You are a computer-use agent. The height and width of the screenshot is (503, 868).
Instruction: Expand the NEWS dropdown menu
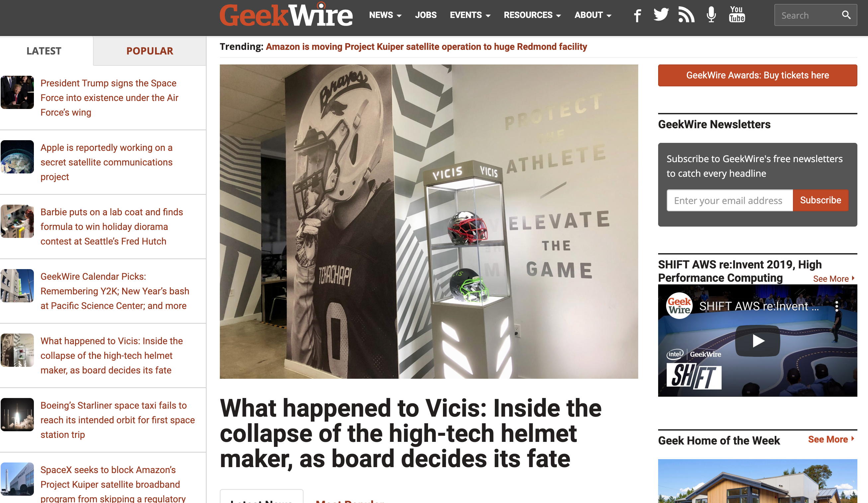click(x=385, y=15)
